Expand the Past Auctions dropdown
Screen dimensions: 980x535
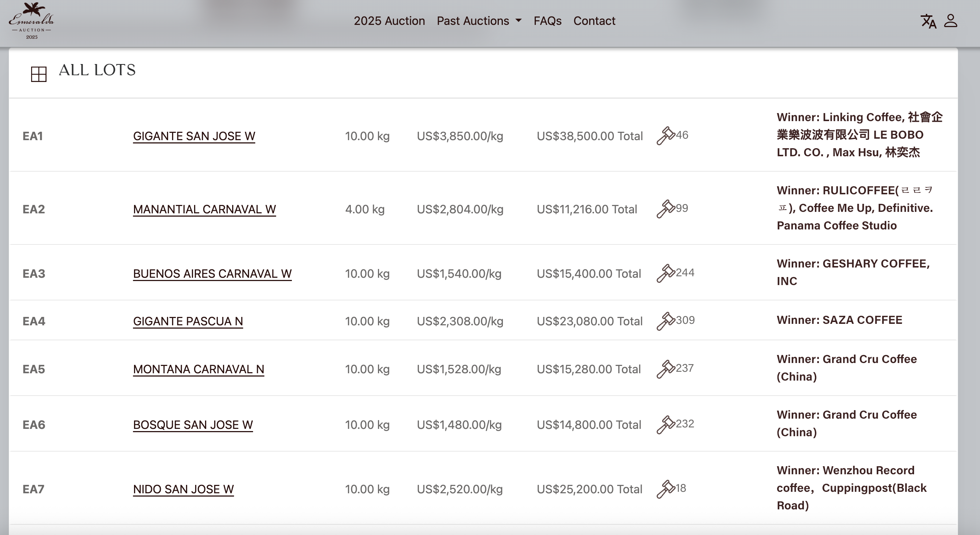(479, 21)
